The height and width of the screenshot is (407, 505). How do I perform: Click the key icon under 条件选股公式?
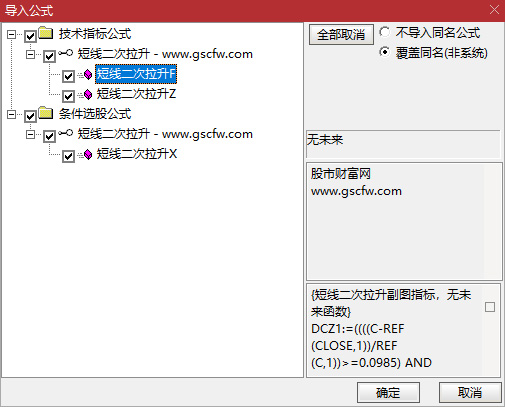(66, 133)
